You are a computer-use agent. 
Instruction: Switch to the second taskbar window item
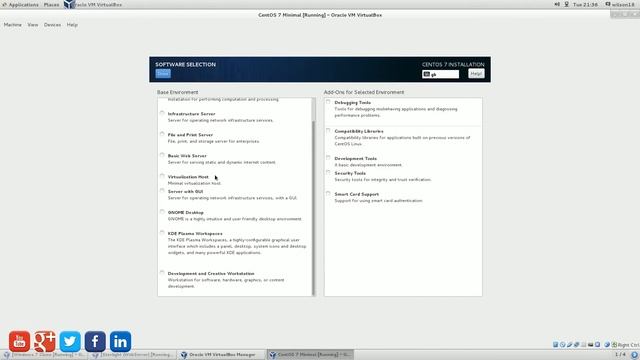point(133,355)
